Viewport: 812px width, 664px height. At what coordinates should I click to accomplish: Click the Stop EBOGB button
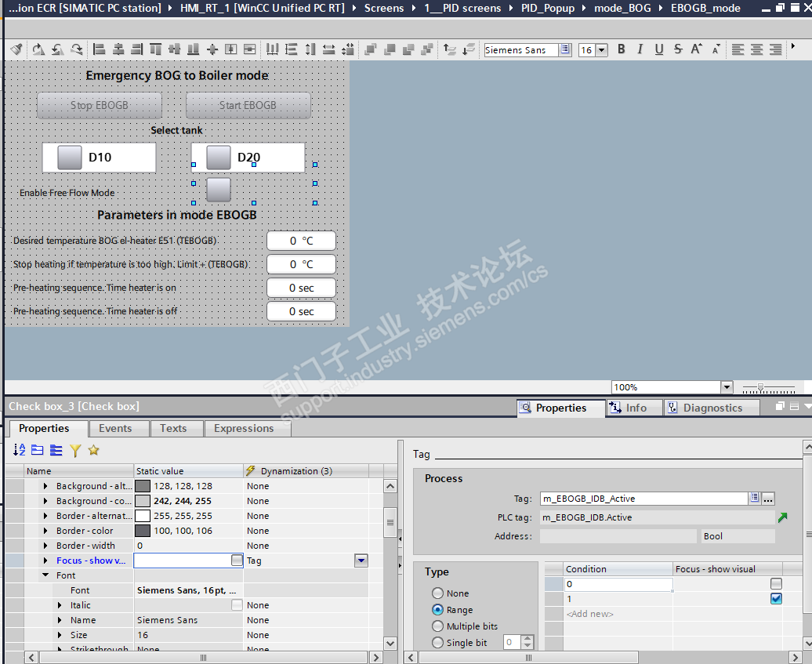click(x=100, y=105)
